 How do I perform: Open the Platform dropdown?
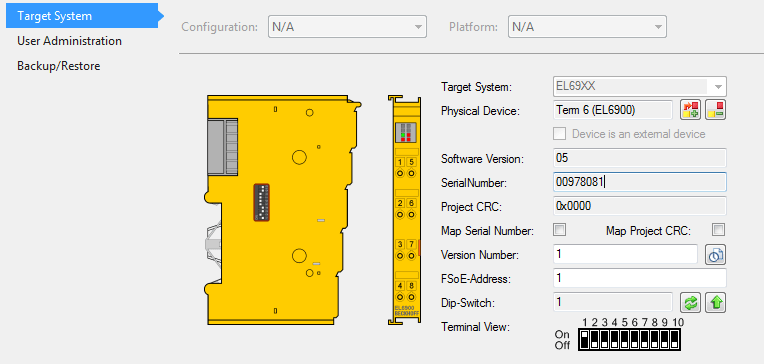click(x=587, y=27)
